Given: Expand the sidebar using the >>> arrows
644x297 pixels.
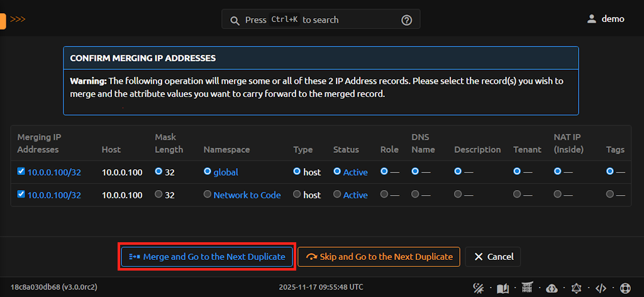Looking at the screenshot, I should click(18, 20).
